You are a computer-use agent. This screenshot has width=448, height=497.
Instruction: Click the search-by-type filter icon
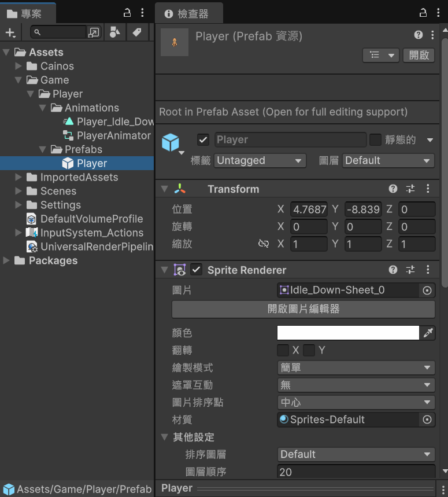(x=114, y=32)
